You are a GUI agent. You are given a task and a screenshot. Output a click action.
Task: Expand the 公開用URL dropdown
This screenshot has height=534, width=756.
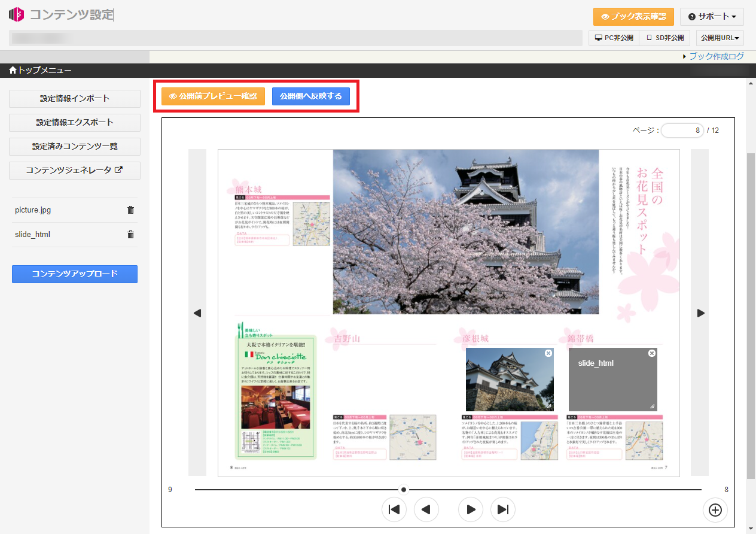point(720,38)
